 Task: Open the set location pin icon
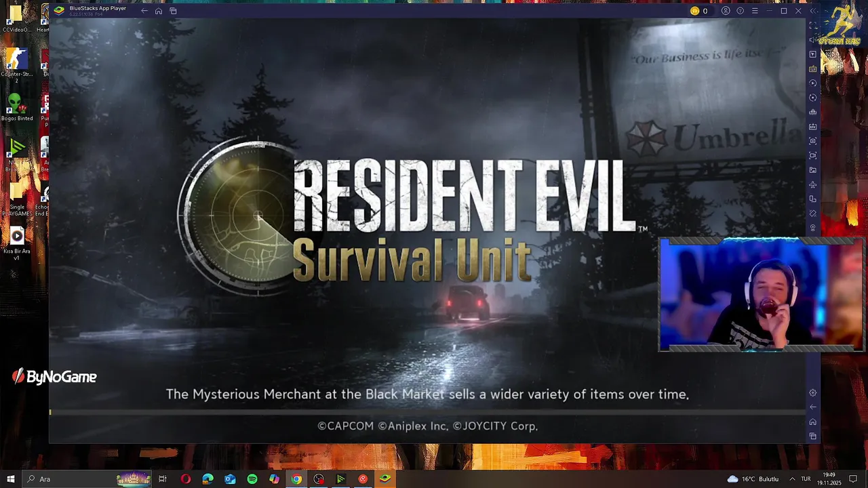[x=813, y=228]
